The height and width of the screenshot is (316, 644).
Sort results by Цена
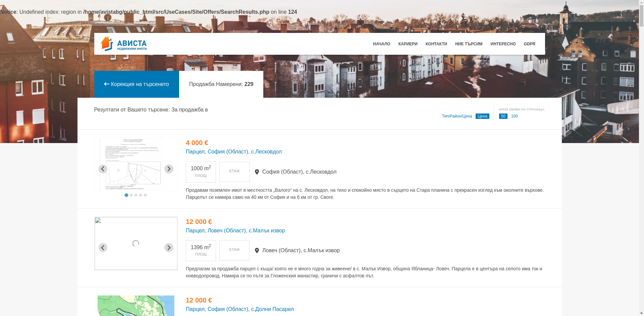click(x=482, y=116)
